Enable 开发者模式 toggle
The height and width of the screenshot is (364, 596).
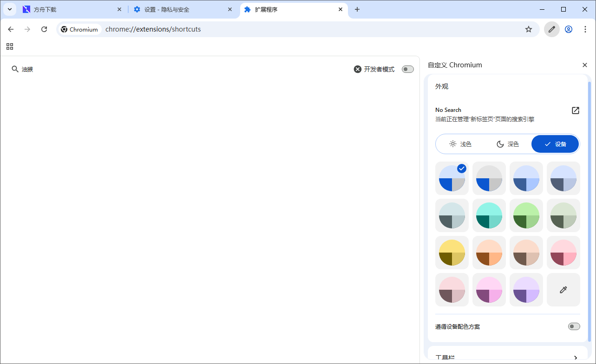[x=407, y=69]
